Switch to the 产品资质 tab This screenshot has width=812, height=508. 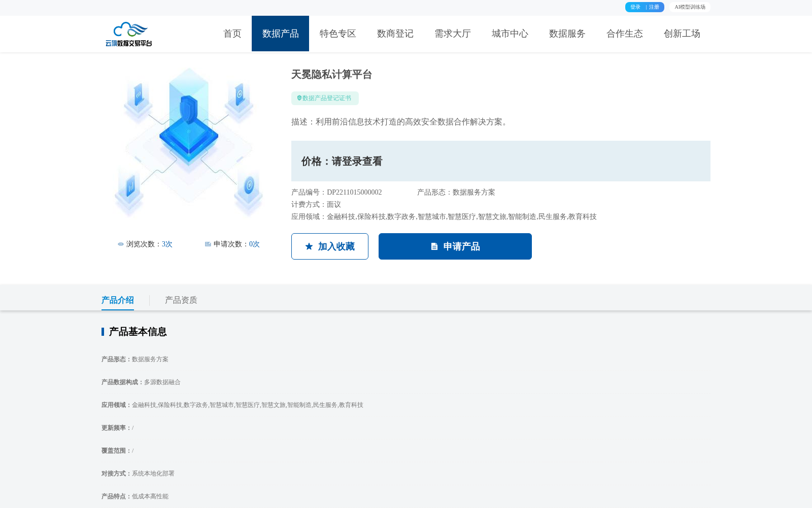coord(181,300)
